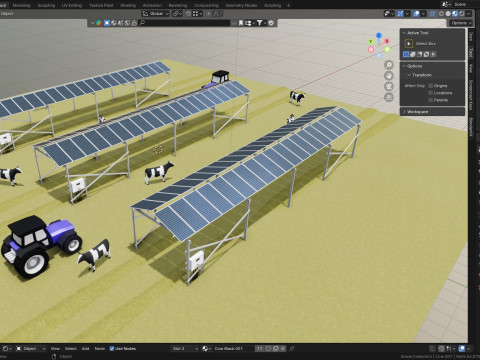Toggle X-ray mode icon
Viewport: 480px width, 360px height.
(433, 14)
